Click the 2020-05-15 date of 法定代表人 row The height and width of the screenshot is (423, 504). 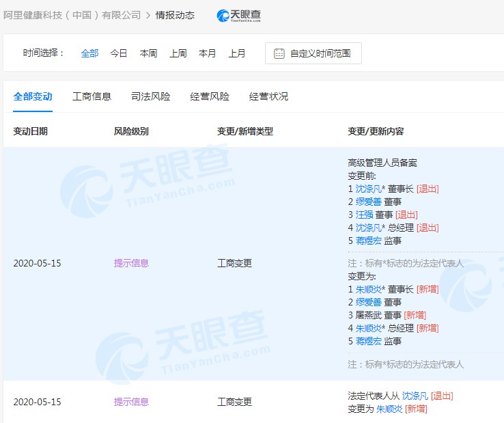38,402
